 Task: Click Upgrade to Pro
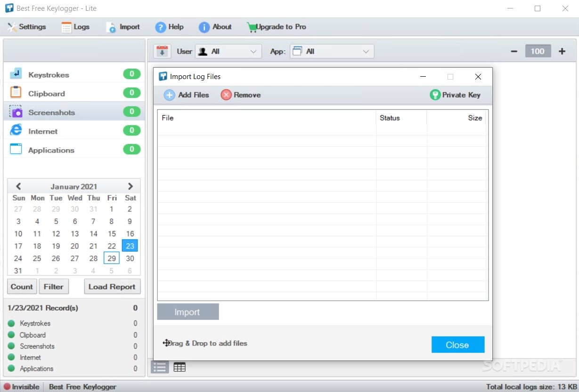(277, 27)
